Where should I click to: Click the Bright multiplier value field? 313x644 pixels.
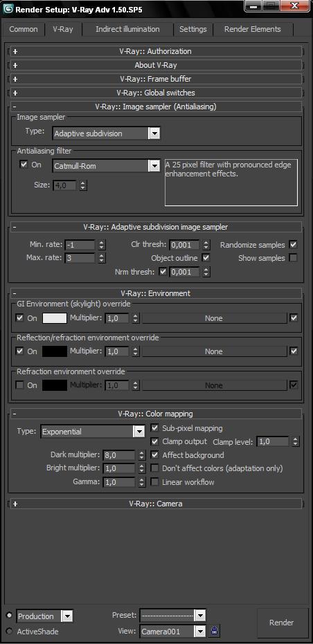point(119,468)
